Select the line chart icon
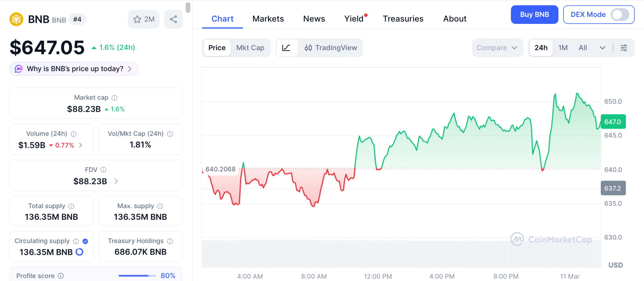This screenshot has height=281, width=644. [x=286, y=48]
